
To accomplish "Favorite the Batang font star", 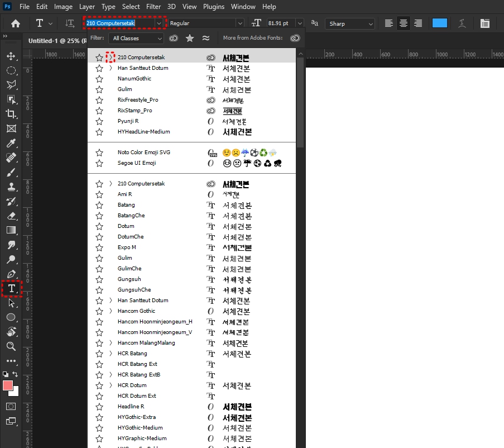I will [99, 205].
